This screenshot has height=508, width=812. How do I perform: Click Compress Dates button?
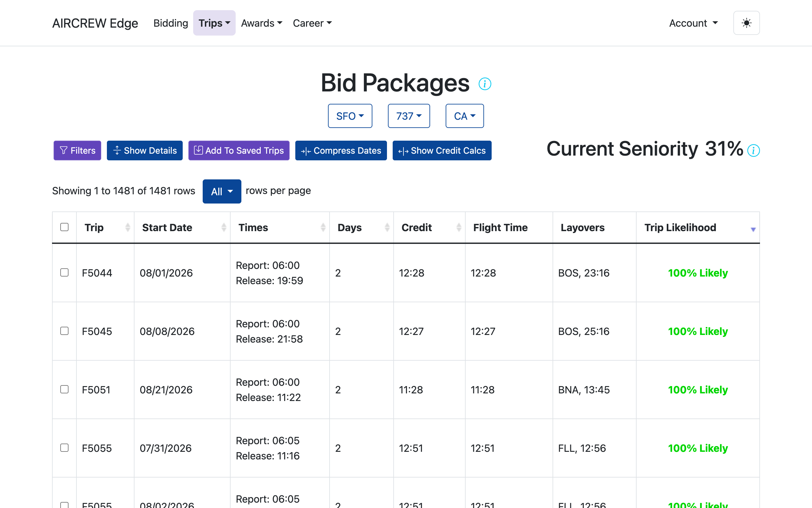[x=341, y=150]
